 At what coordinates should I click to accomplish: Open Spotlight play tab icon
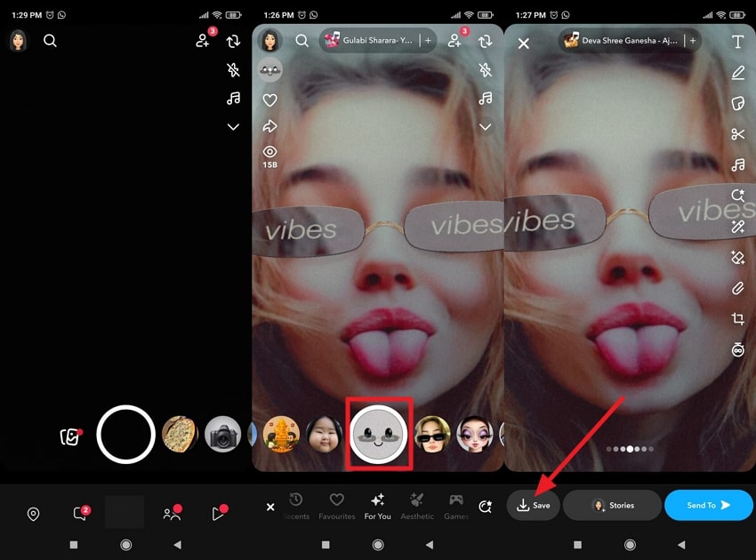coord(219,513)
